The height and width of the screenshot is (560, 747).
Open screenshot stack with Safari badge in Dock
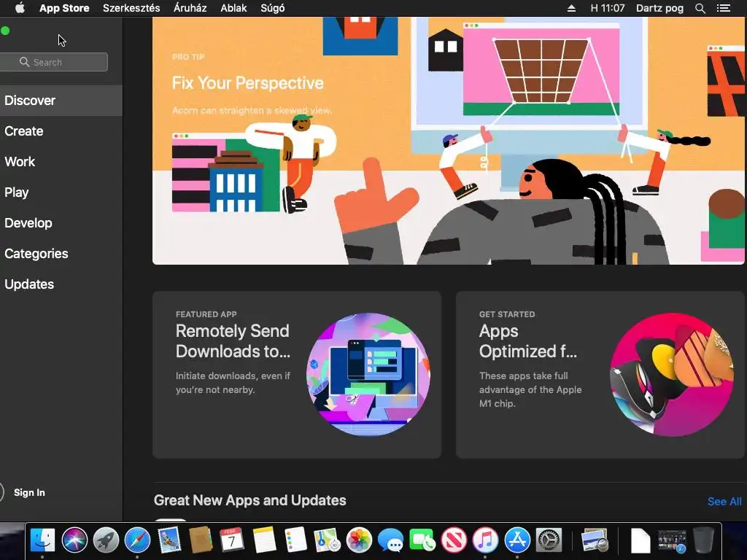(672, 540)
